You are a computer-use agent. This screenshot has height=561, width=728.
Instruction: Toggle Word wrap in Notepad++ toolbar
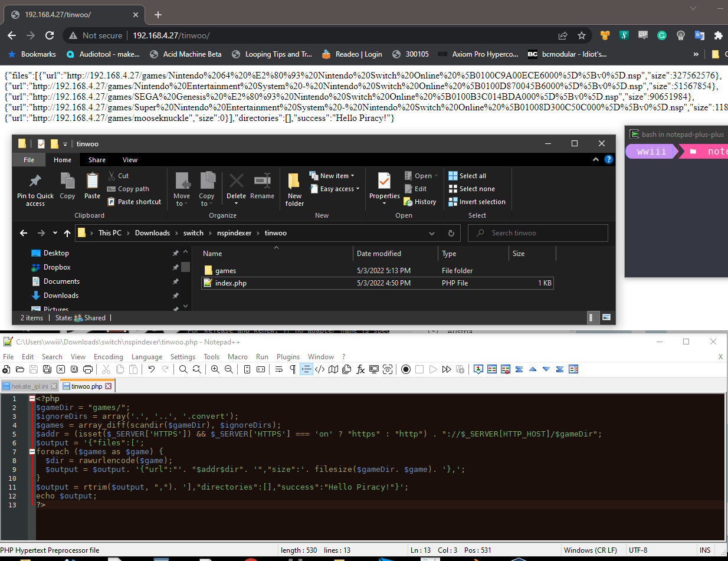coord(279,369)
